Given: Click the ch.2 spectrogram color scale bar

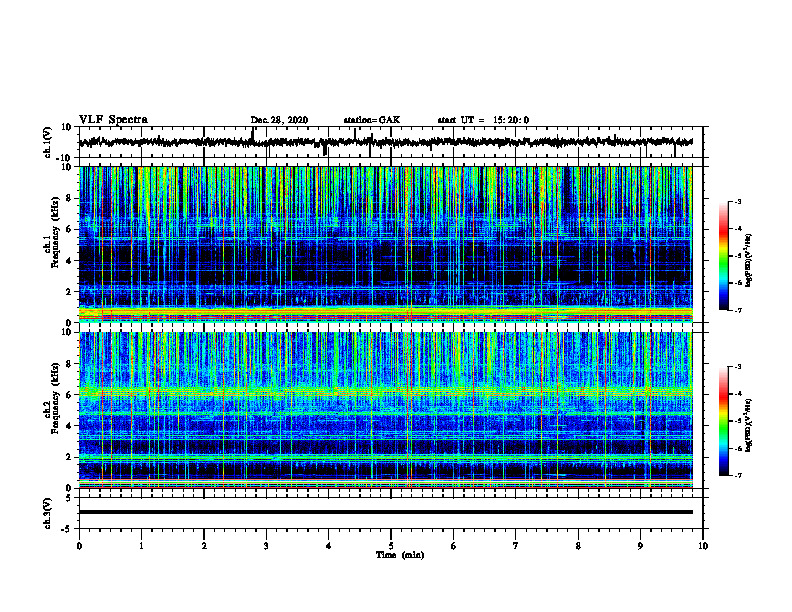Looking at the screenshot, I should click(x=723, y=421).
